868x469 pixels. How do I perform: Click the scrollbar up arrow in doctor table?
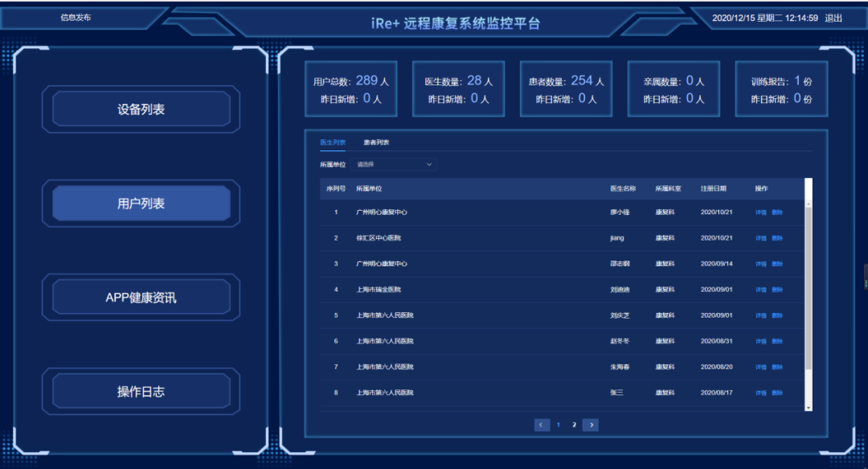[x=809, y=183]
